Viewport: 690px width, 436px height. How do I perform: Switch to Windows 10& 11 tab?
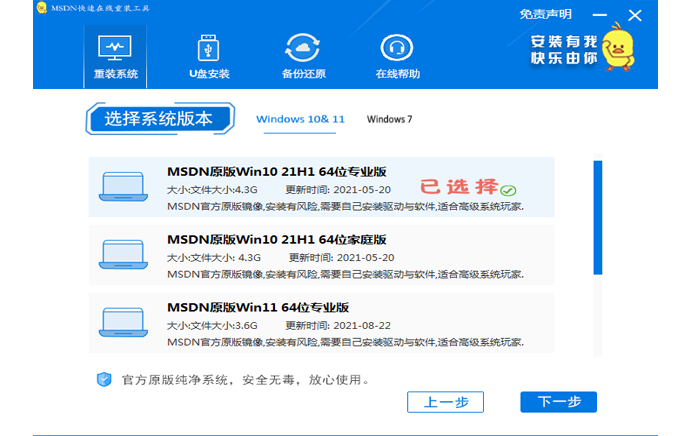coord(300,119)
